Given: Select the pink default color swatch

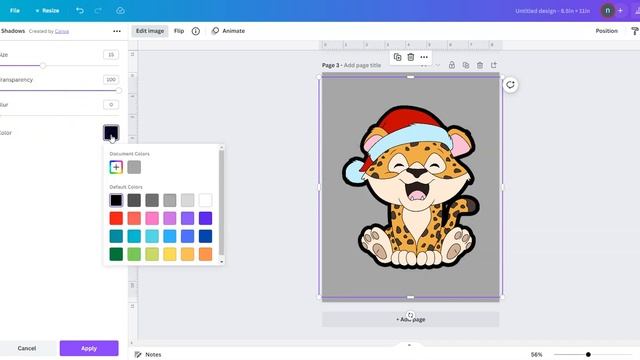Looking at the screenshot, I should tap(152, 218).
